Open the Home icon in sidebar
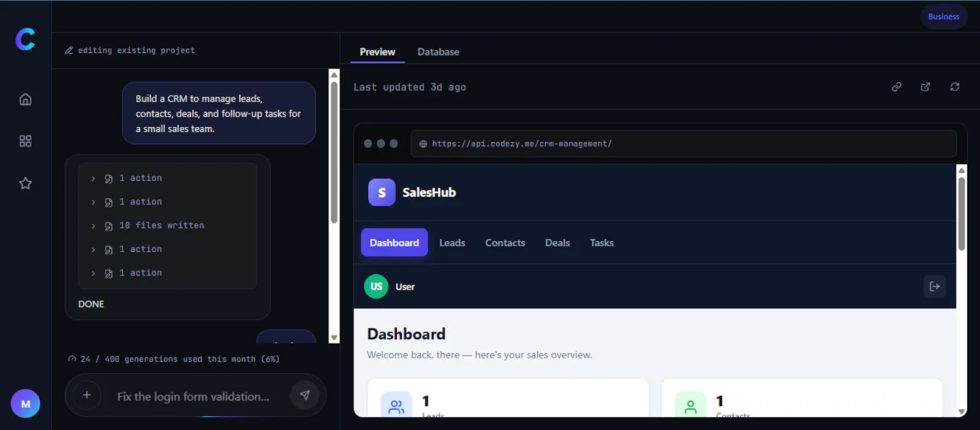The height and width of the screenshot is (430, 980). tap(25, 99)
